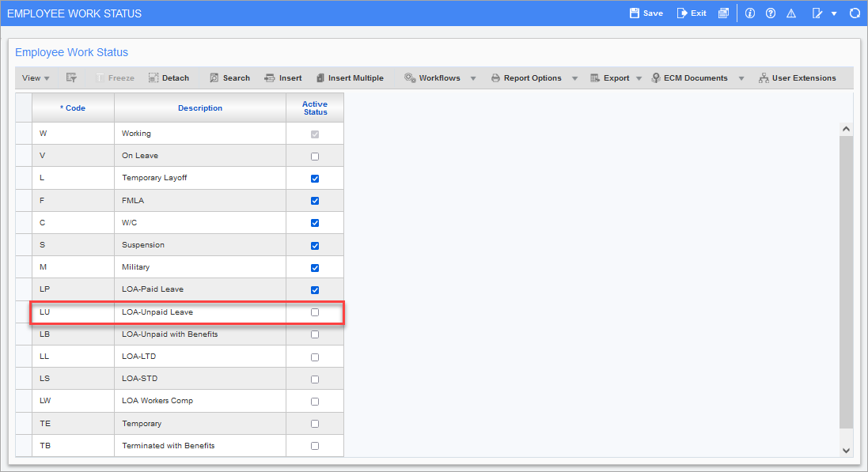Click the Insert Multiple icon
868x472 pixels.
point(320,78)
